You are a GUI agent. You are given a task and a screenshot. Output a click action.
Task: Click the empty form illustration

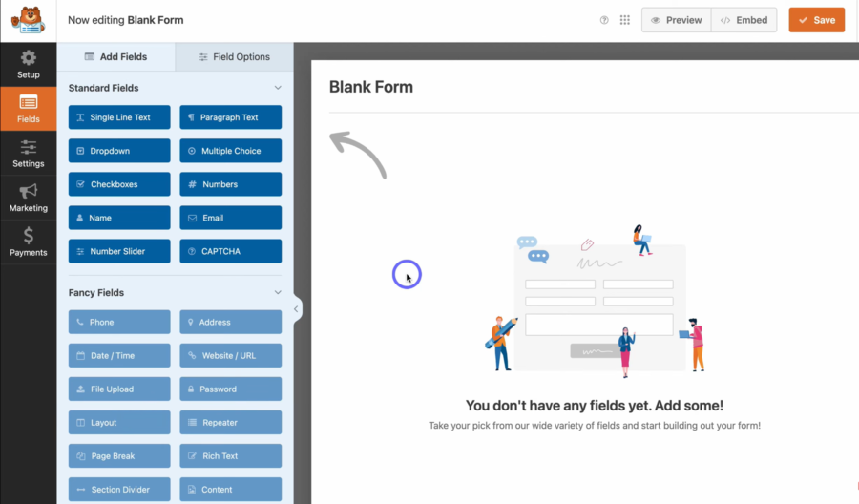tap(595, 301)
